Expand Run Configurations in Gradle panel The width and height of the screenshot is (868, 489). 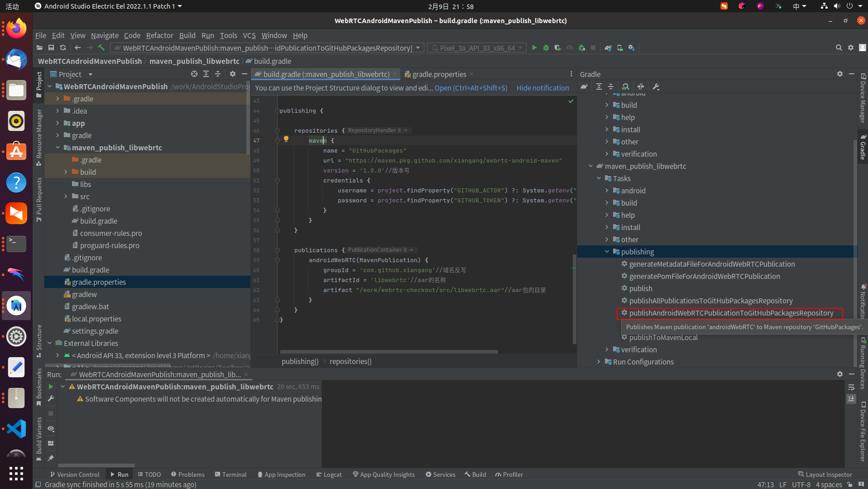pos(599,362)
